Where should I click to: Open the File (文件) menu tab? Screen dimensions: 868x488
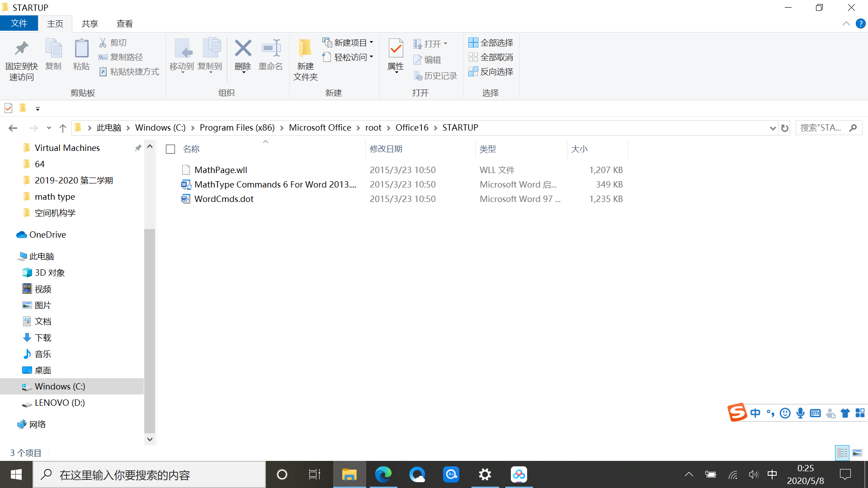click(19, 23)
